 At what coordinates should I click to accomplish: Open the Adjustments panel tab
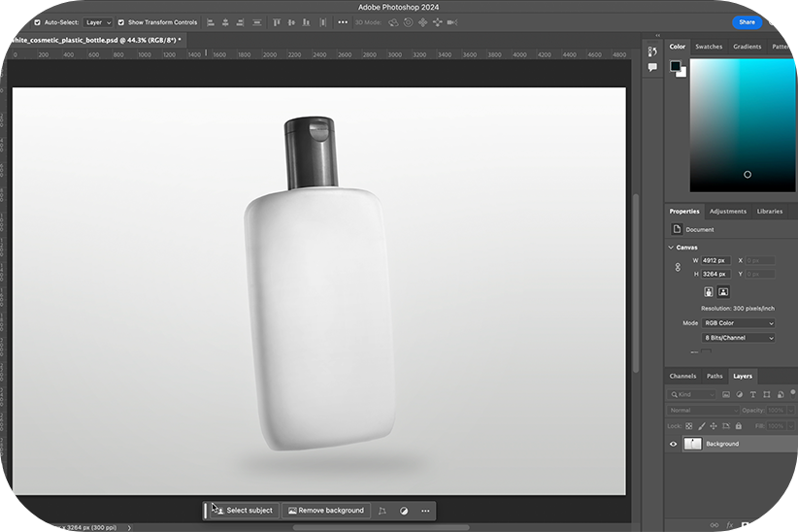tap(728, 211)
